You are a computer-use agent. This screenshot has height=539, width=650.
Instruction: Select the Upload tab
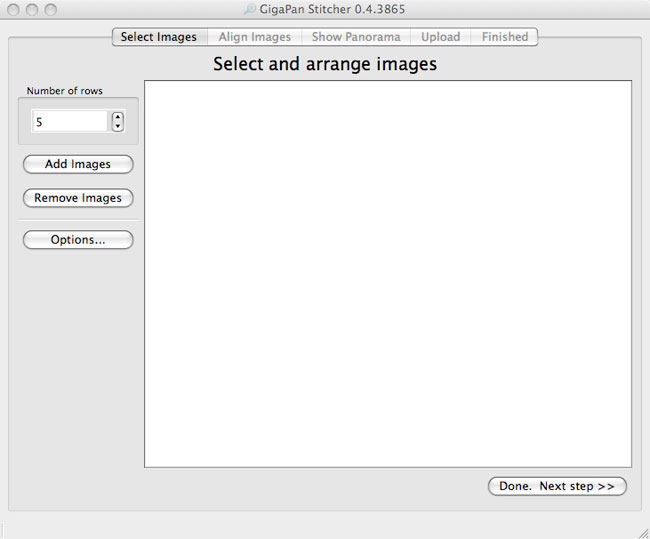(x=441, y=37)
